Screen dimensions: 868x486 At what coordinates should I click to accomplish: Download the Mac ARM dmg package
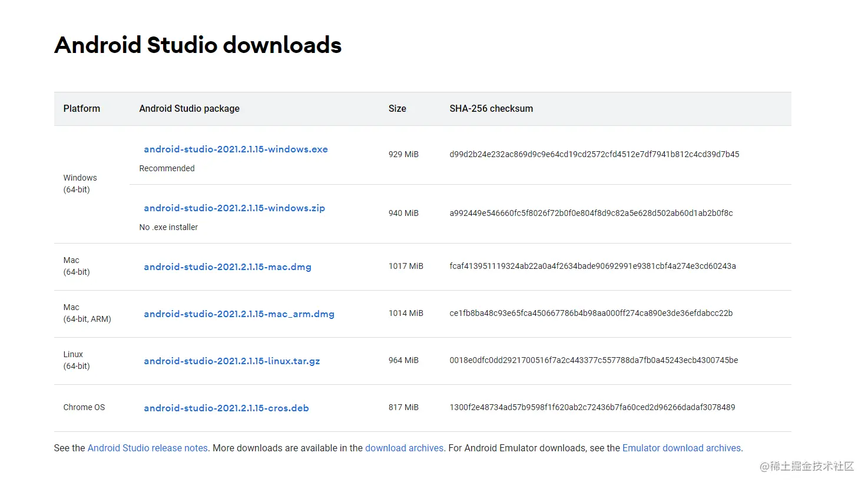click(x=239, y=314)
